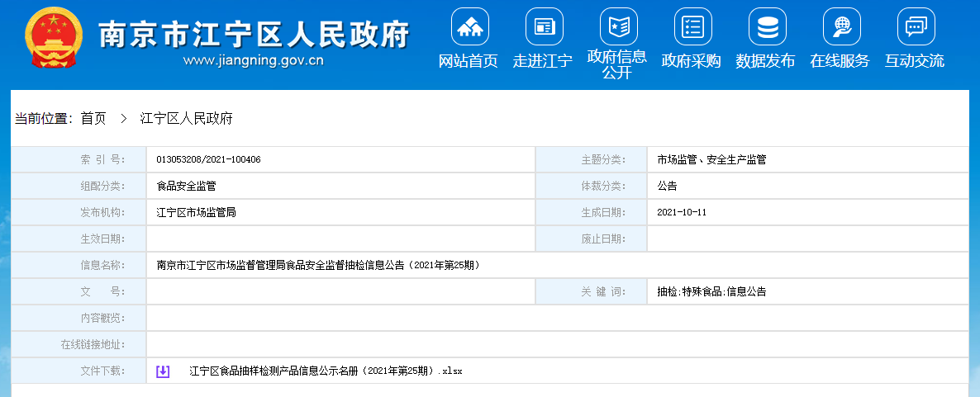The width and height of the screenshot is (980, 397).
Task: Click the 信息名称 field label
Action: point(102,265)
